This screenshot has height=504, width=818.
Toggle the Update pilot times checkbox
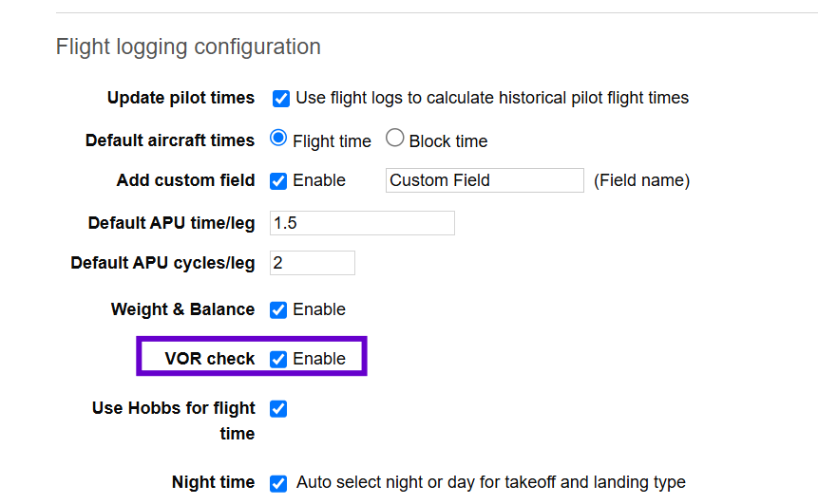280,98
